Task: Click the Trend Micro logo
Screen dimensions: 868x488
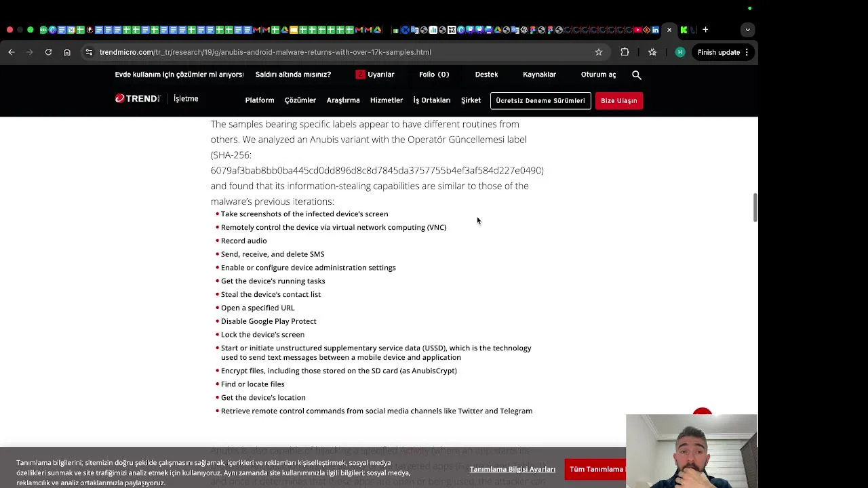Action: point(137,99)
